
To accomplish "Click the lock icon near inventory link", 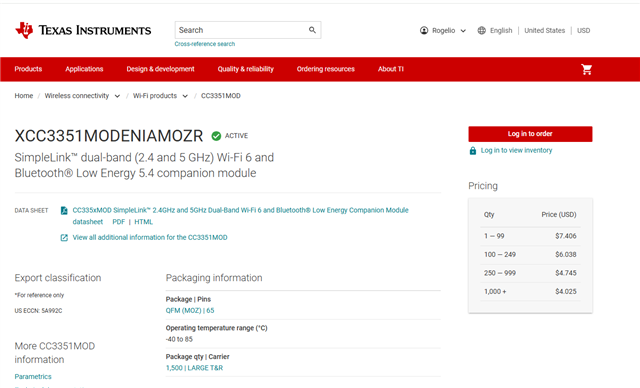I will coord(473,151).
